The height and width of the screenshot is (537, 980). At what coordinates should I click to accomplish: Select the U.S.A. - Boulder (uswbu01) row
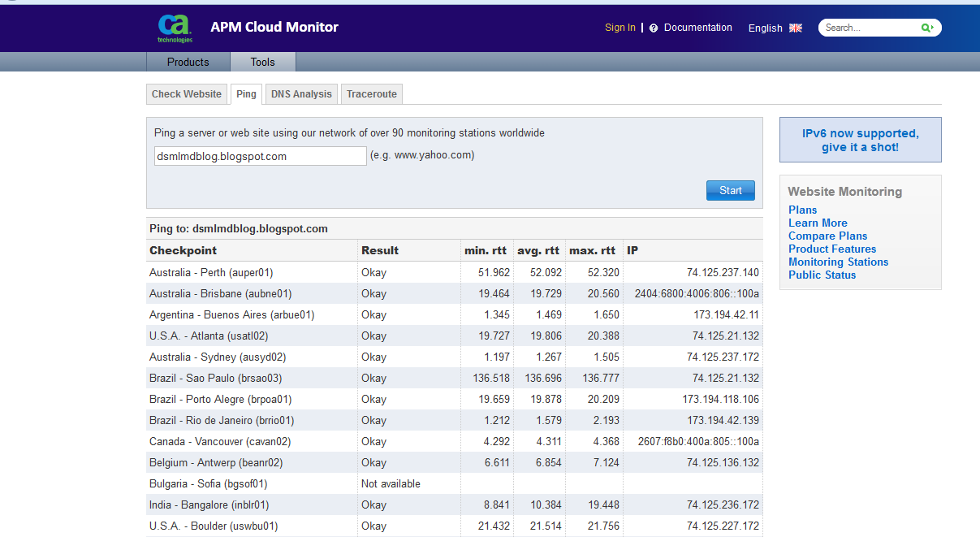[455, 526]
